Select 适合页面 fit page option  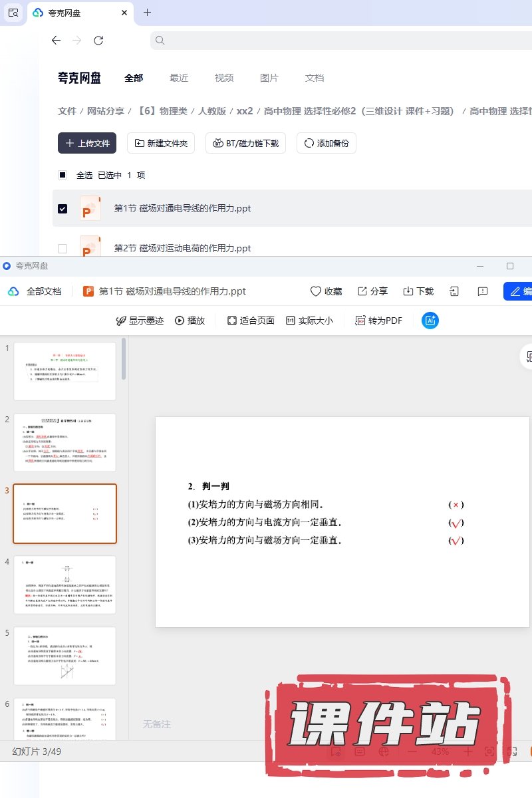click(x=251, y=321)
